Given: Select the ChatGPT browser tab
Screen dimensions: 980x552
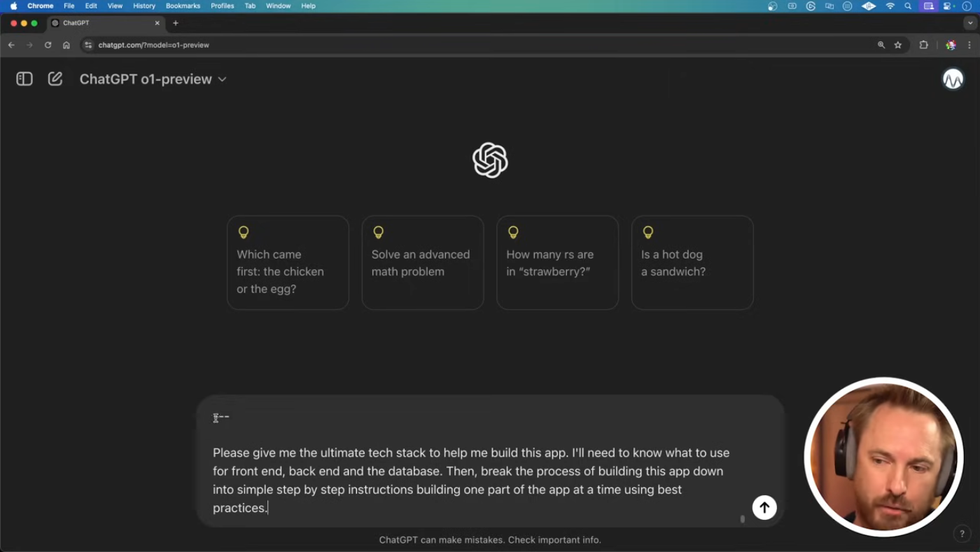Looking at the screenshot, I should click(x=105, y=23).
